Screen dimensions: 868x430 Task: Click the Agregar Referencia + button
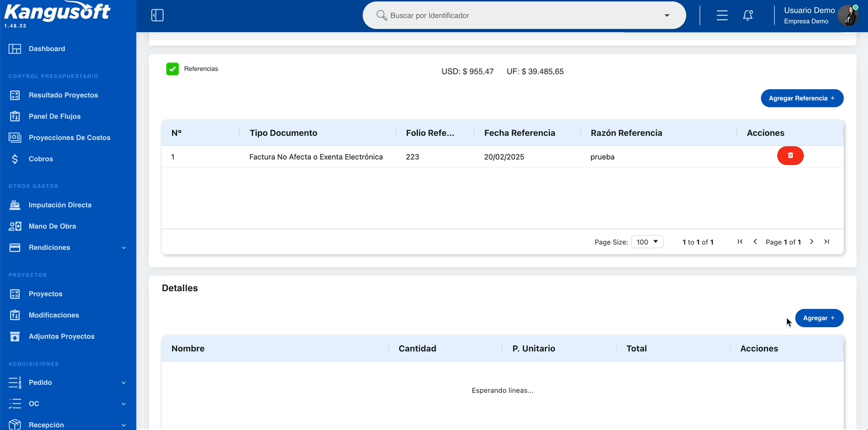802,98
